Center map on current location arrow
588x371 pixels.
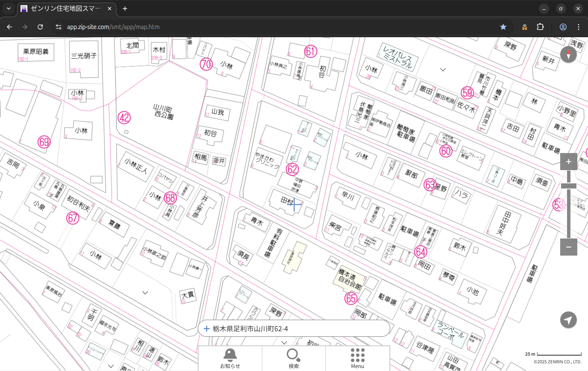568,320
